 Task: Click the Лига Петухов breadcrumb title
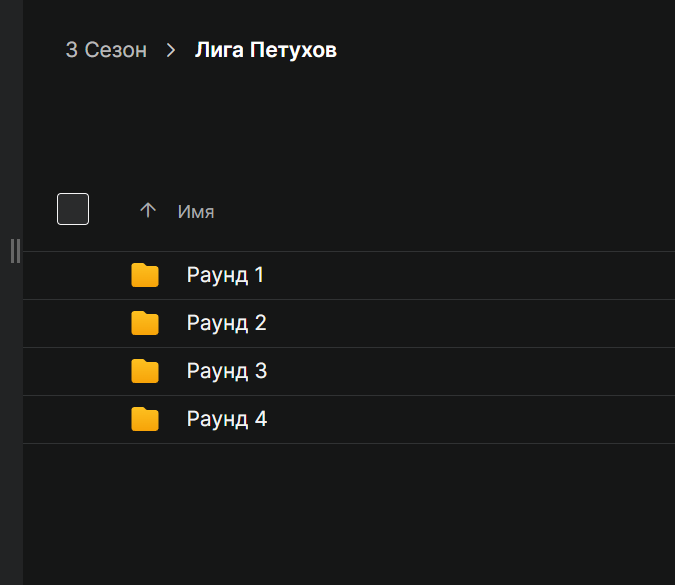[265, 50]
